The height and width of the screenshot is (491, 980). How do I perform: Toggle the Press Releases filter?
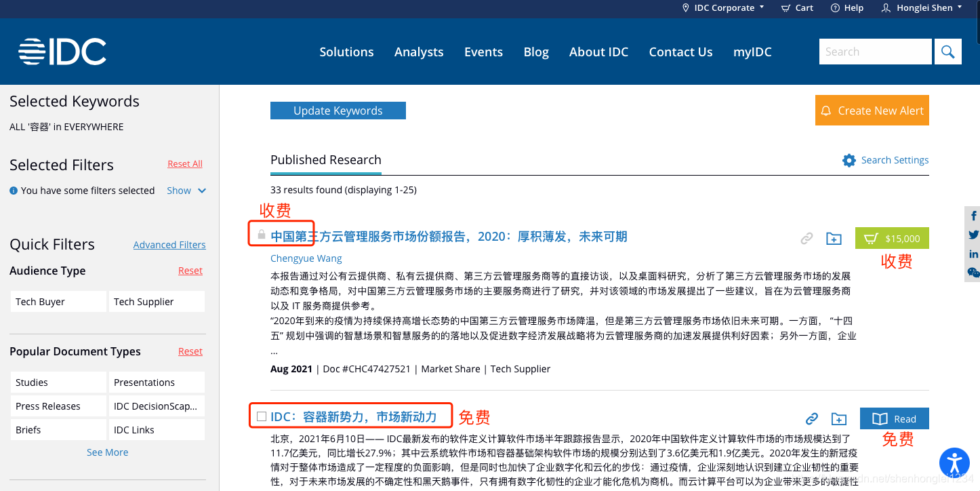[59, 406]
